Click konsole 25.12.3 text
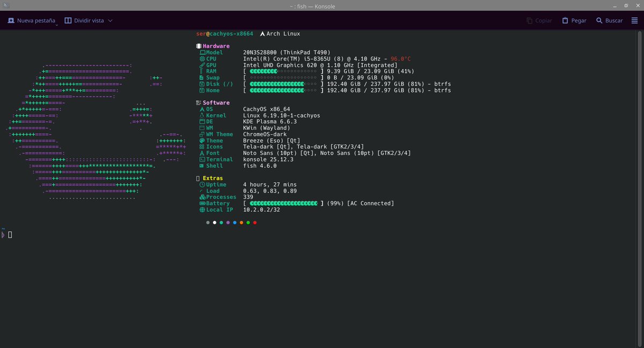 pos(268,159)
